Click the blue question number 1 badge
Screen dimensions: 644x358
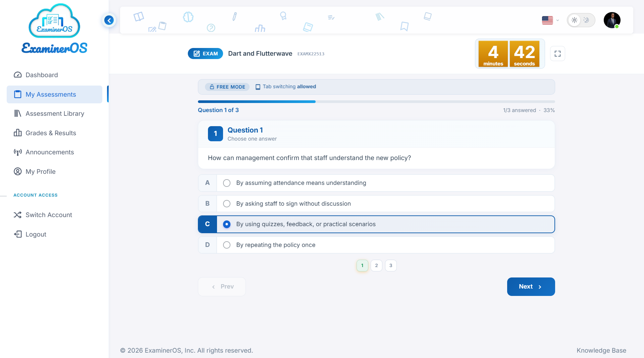[215, 134]
